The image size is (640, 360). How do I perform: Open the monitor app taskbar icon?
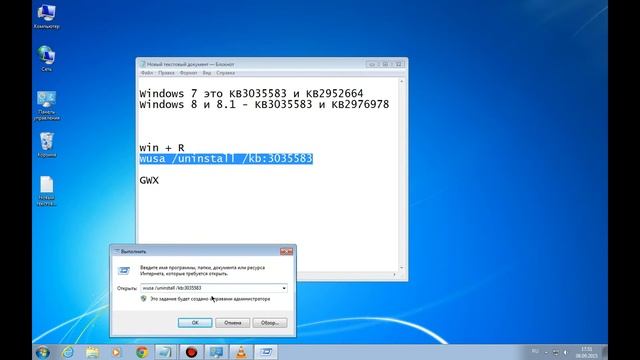point(216,352)
